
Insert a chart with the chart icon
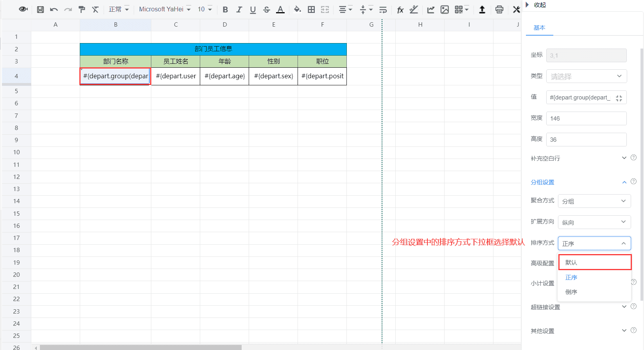click(x=431, y=9)
